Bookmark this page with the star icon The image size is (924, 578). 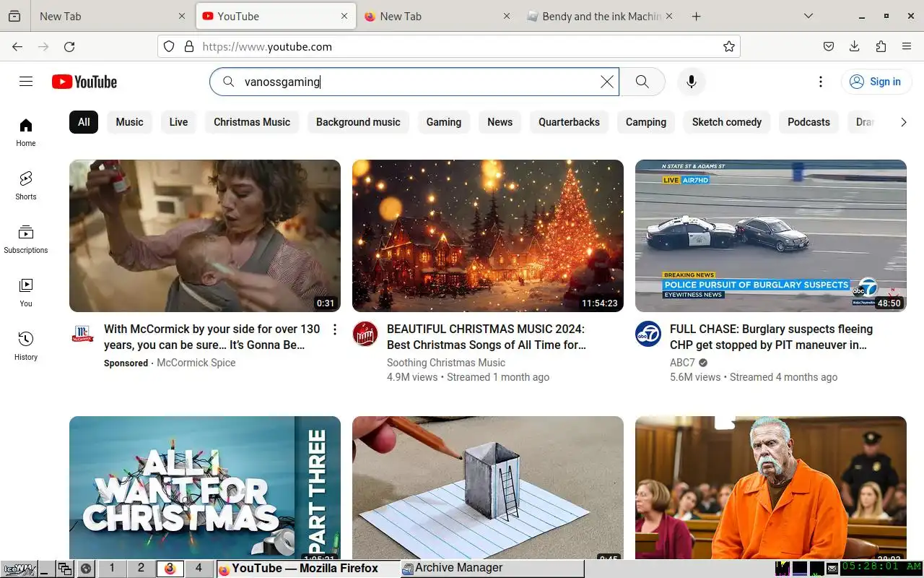729,46
